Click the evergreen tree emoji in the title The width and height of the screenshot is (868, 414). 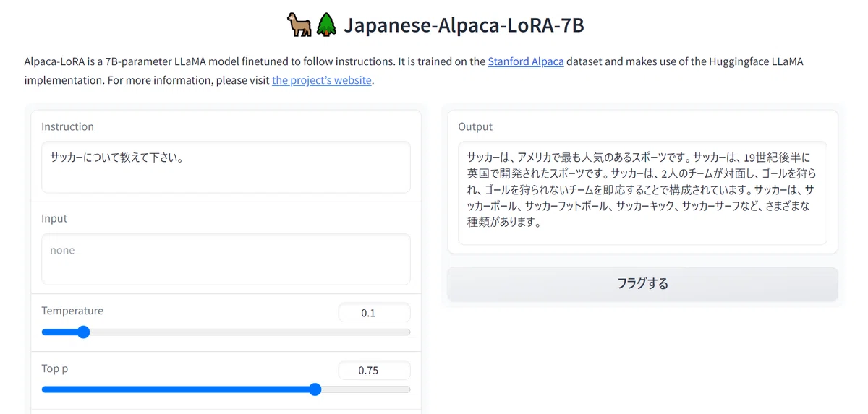[325, 25]
